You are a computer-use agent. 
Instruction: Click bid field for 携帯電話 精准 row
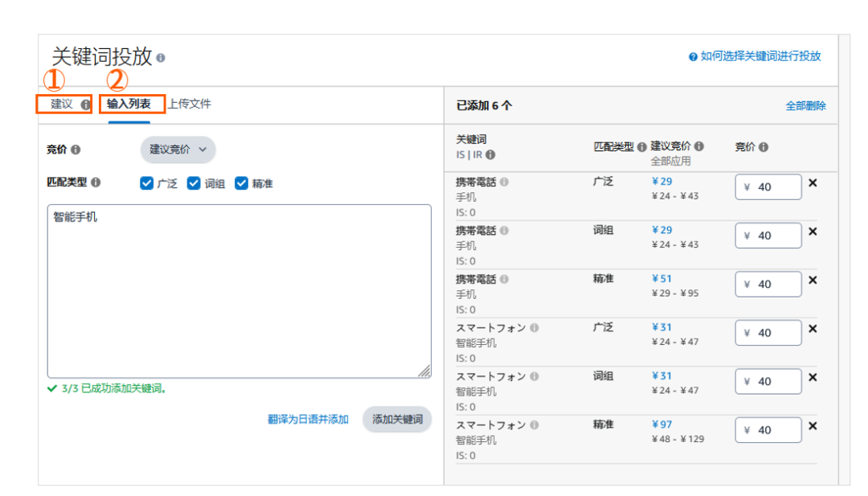click(x=768, y=285)
